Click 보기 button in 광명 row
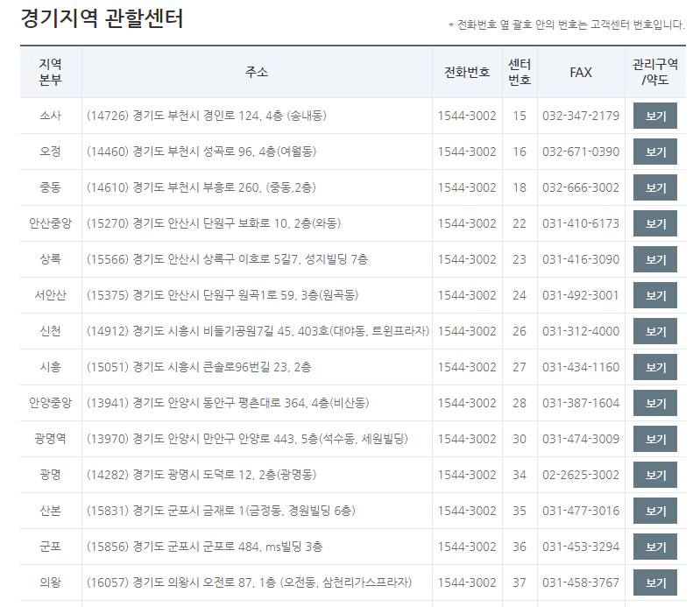Viewport: 700px width, 607px height. 655,475
